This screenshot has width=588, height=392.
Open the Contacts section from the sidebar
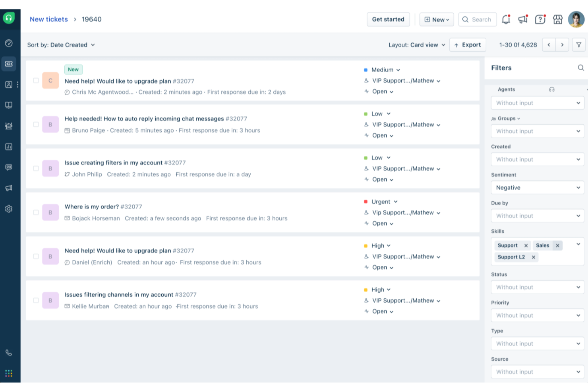(9, 85)
